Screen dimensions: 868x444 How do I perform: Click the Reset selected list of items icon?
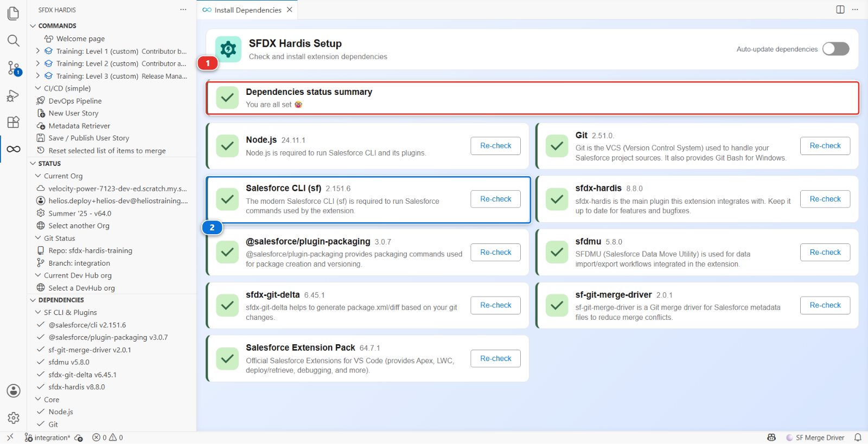click(41, 151)
